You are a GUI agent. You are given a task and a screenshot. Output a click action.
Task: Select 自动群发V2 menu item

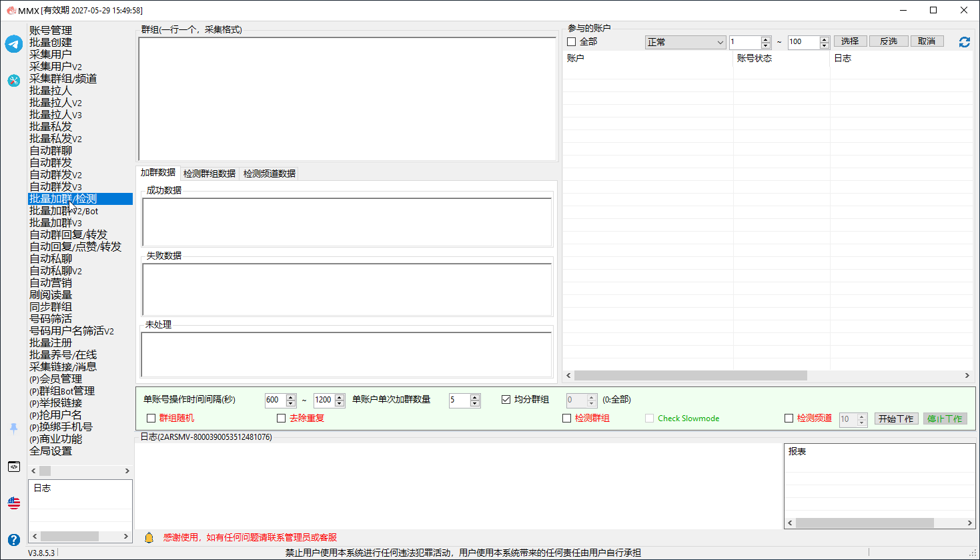click(x=55, y=175)
